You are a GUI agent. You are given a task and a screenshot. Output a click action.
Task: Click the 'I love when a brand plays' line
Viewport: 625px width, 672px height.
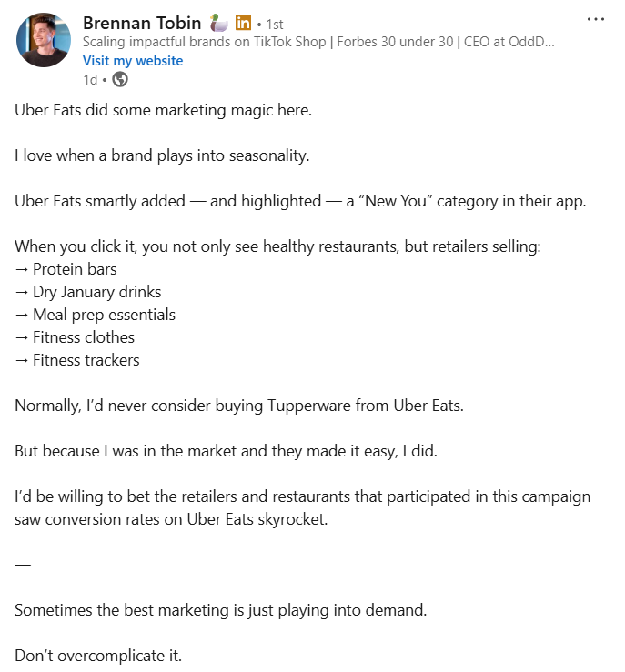click(162, 155)
